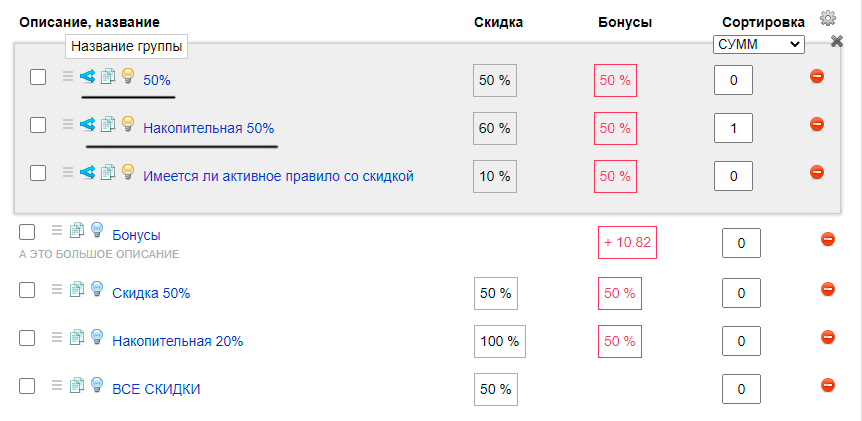The width and height of the screenshot is (862, 421).
Task: Click copy icon beside Имеется ли активное правило
Action: coord(107,172)
